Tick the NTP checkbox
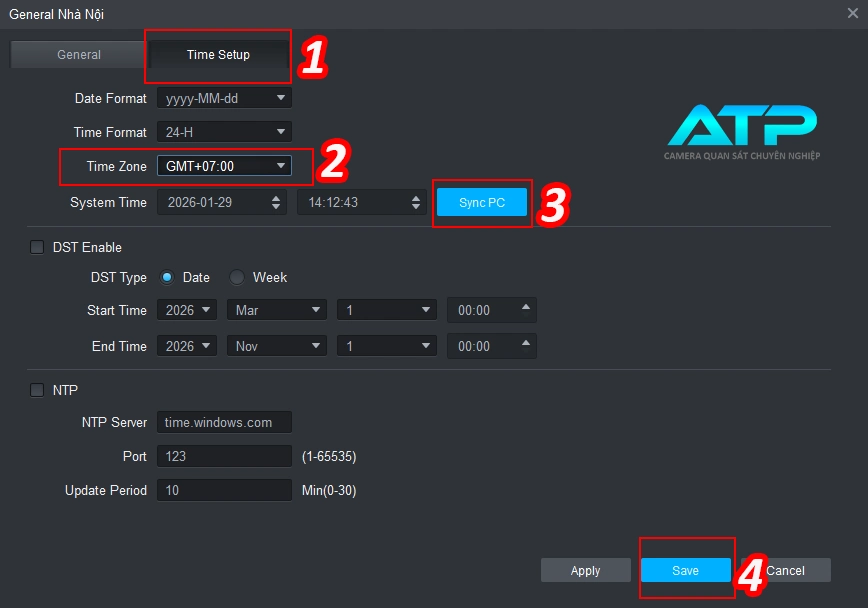 pos(38,390)
